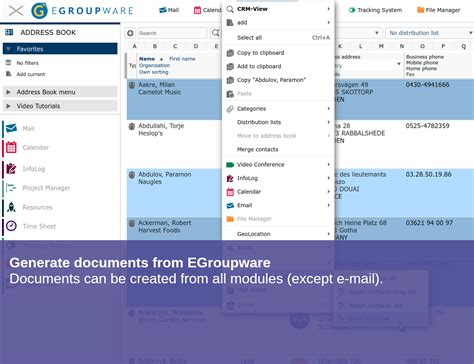Open CRM-View submenu
This screenshot has width=474, height=364.
278,9
